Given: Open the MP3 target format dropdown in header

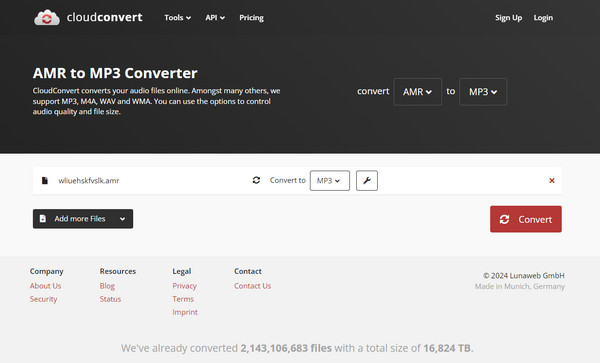Looking at the screenshot, I should (x=483, y=92).
